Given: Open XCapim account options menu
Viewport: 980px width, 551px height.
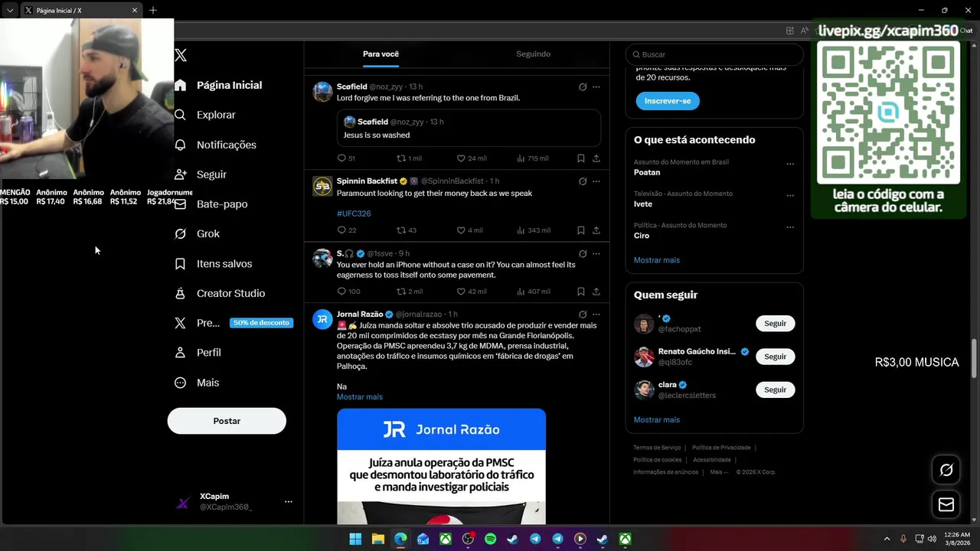Looking at the screenshot, I should point(289,501).
